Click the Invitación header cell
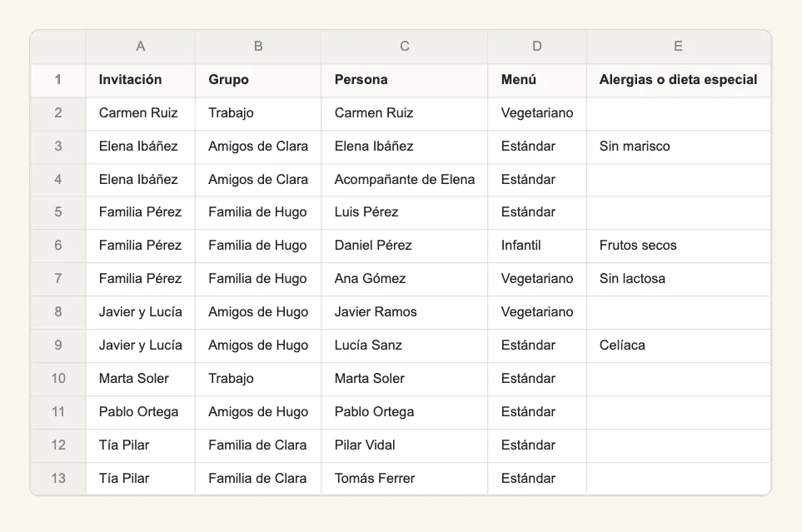802x532 pixels. 140,80
